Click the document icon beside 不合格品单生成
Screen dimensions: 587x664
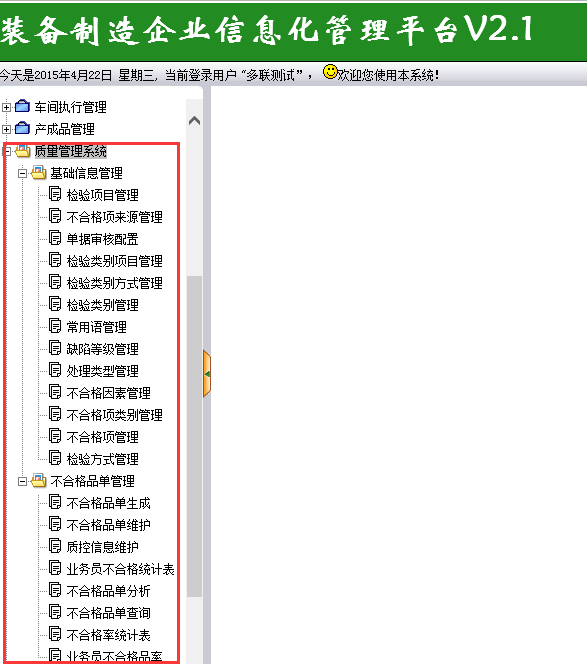click(55, 503)
